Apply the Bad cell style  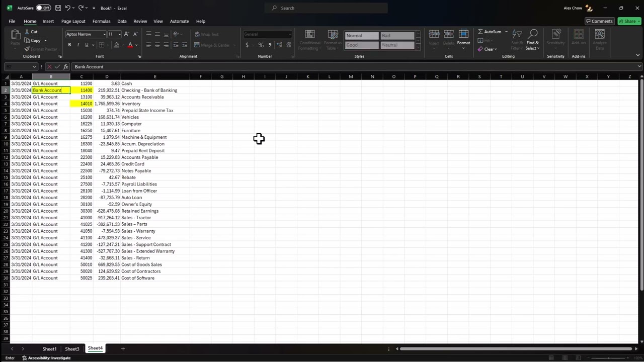tap(397, 36)
